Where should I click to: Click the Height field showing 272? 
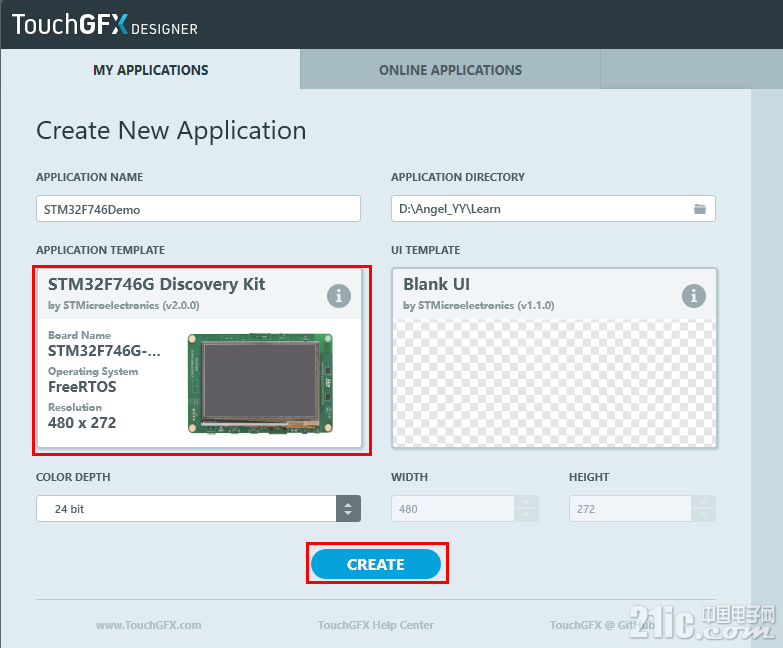[x=630, y=509]
